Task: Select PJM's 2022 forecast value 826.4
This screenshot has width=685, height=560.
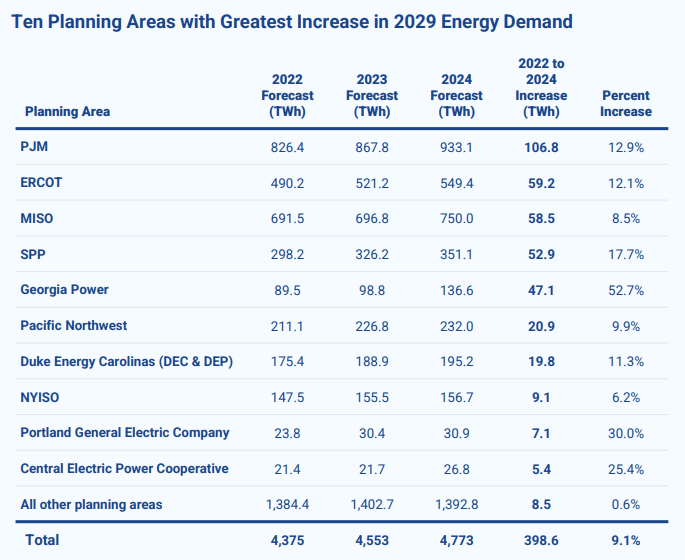Action: coord(287,148)
